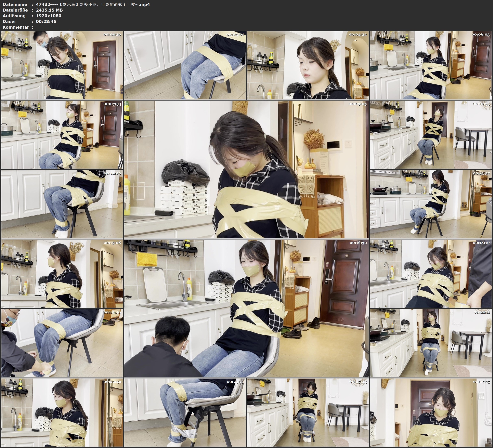The image size is (493, 448).
Task: Click the thumbnail timestamped 00:01:30
Action: (x=62, y=65)
